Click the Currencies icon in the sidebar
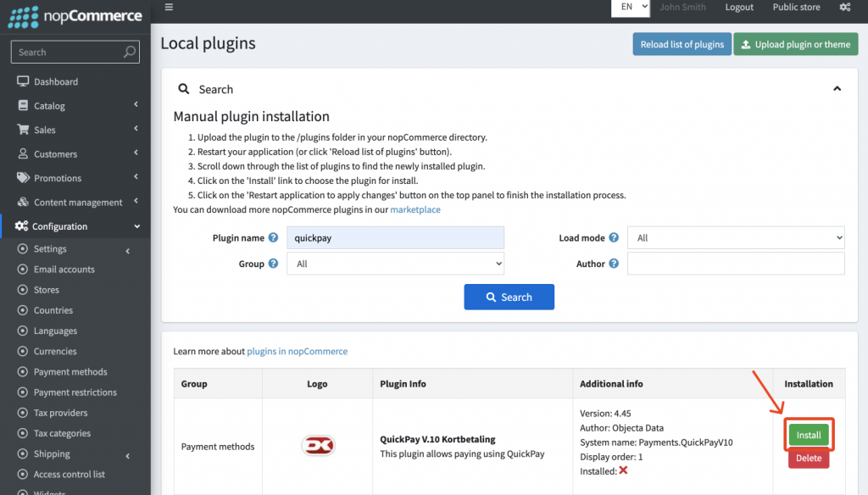Screen dimensions: 868x495 (x=23, y=351)
